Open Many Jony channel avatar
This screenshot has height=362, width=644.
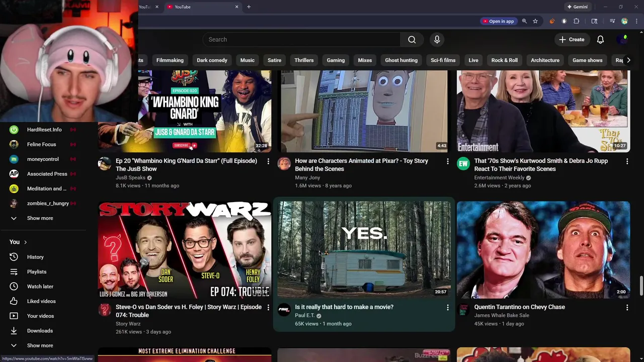[284, 164]
